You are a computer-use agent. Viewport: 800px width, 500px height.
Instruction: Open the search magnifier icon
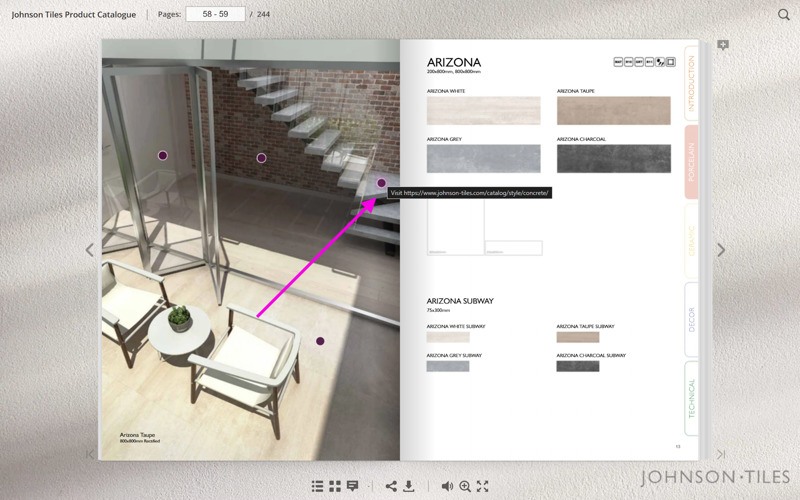click(784, 14)
